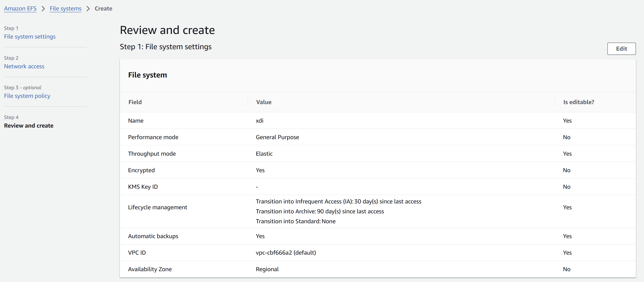Image resolution: width=644 pixels, height=282 pixels.
Task: Click the Regional Availability Zone value
Action: pyautogui.click(x=267, y=269)
